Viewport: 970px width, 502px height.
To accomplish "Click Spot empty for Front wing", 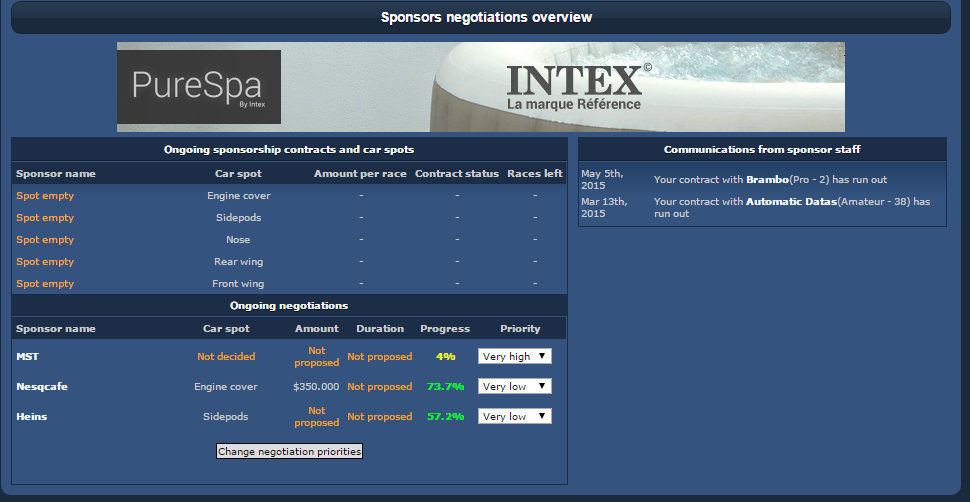I will [x=45, y=283].
